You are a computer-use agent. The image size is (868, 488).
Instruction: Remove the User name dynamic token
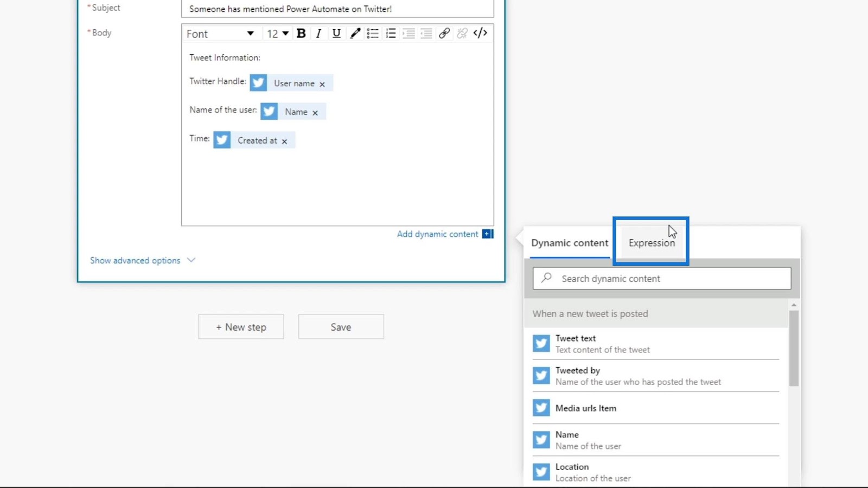[322, 84]
